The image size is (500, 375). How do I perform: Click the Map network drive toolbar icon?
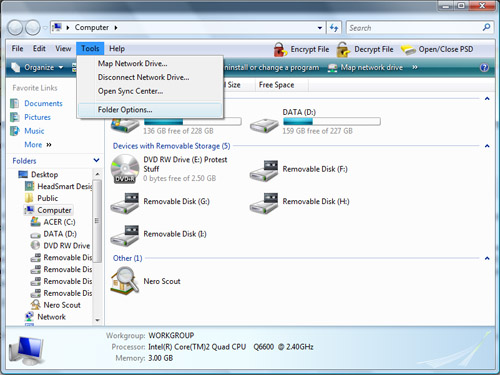332,68
